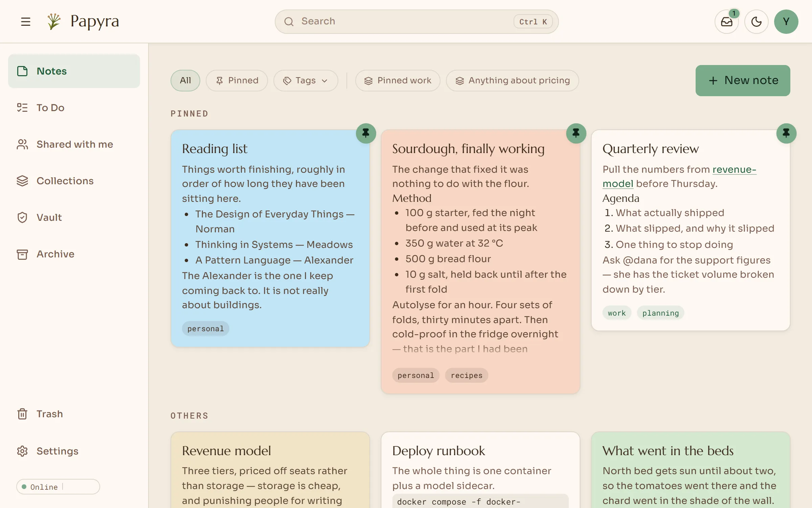The height and width of the screenshot is (508, 812).
Task: Click the Settings gear icon
Action: click(x=22, y=451)
